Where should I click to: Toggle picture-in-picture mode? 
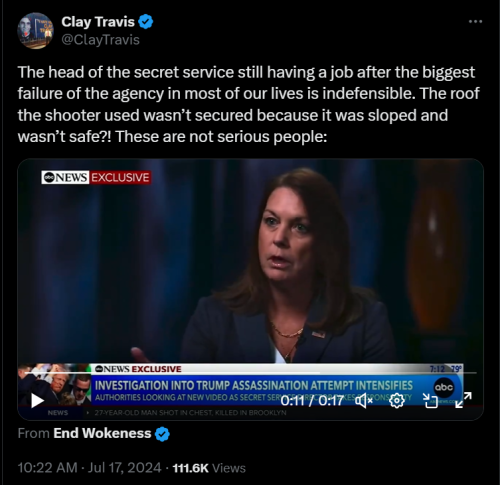click(x=430, y=400)
